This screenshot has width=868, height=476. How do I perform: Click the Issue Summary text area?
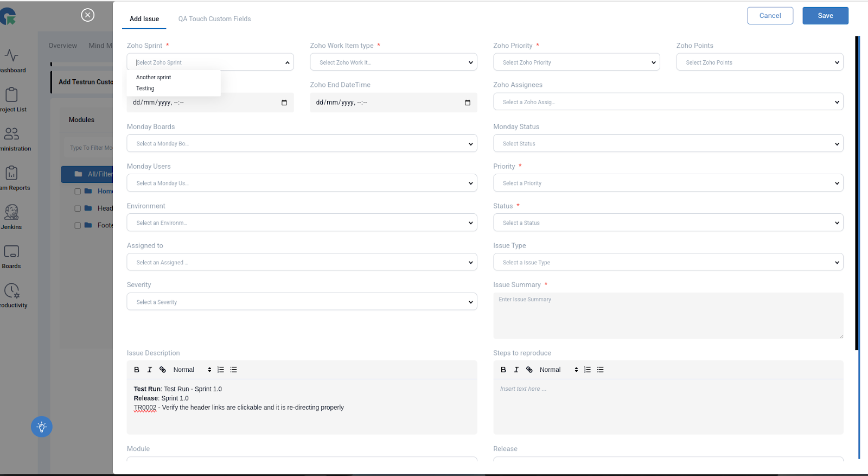click(668, 316)
